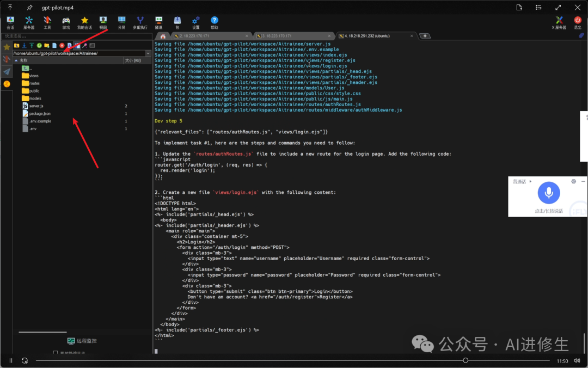Close tab 2. 18.223.170.171
This screenshot has width=588, height=368.
point(247,36)
